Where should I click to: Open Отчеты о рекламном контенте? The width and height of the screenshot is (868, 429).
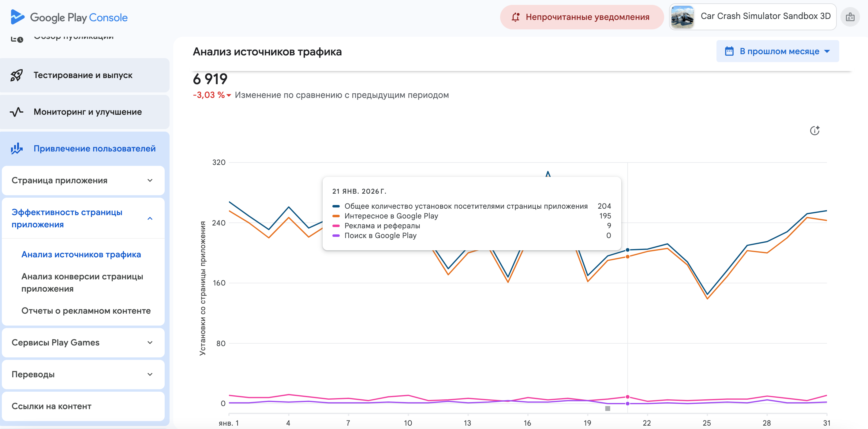pyautogui.click(x=86, y=311)
